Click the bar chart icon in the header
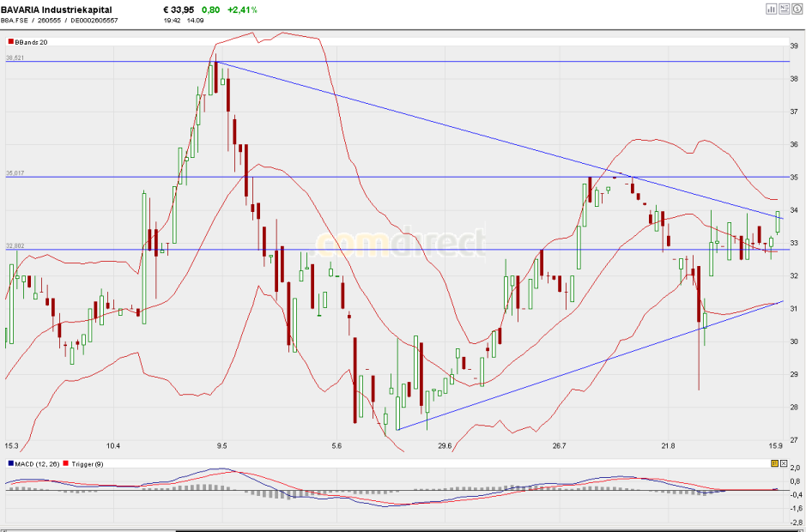This screenshot has width=806, height=532. coord(771,9)
